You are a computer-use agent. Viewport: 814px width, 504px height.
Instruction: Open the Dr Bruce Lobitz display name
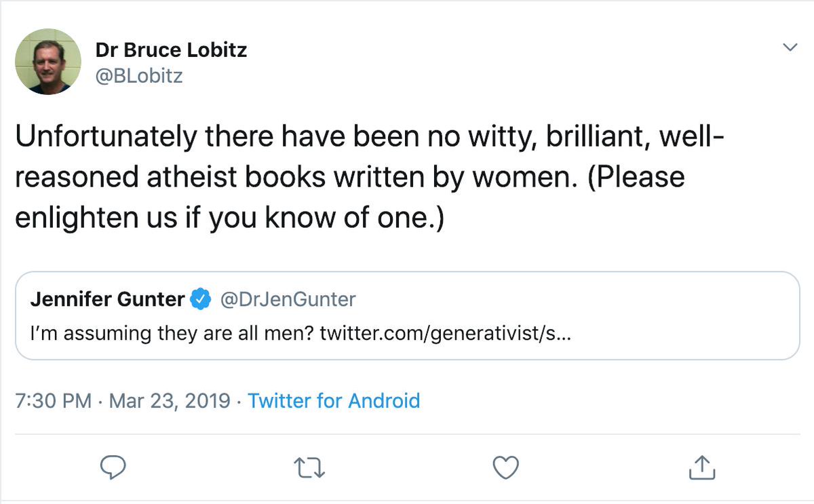[171, 50]
